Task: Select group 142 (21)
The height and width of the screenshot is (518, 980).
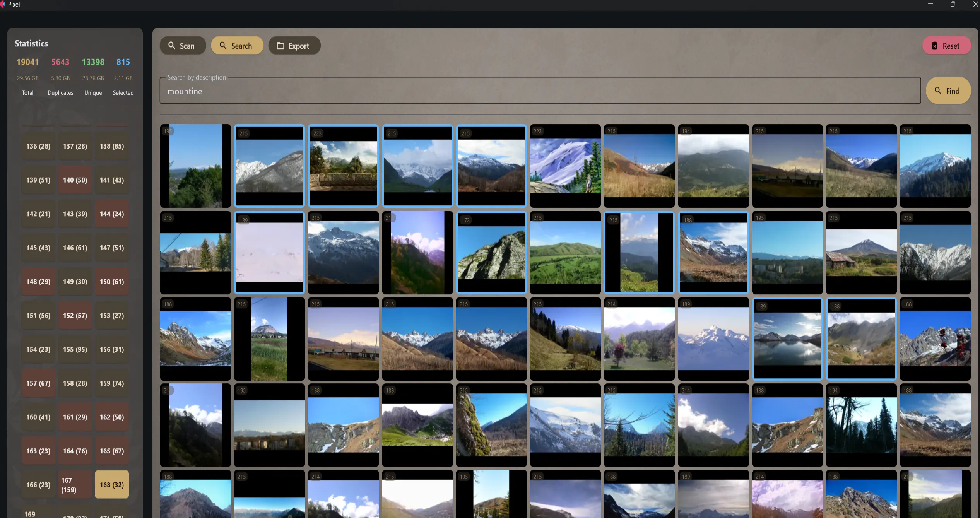Action: coord(38,214)
